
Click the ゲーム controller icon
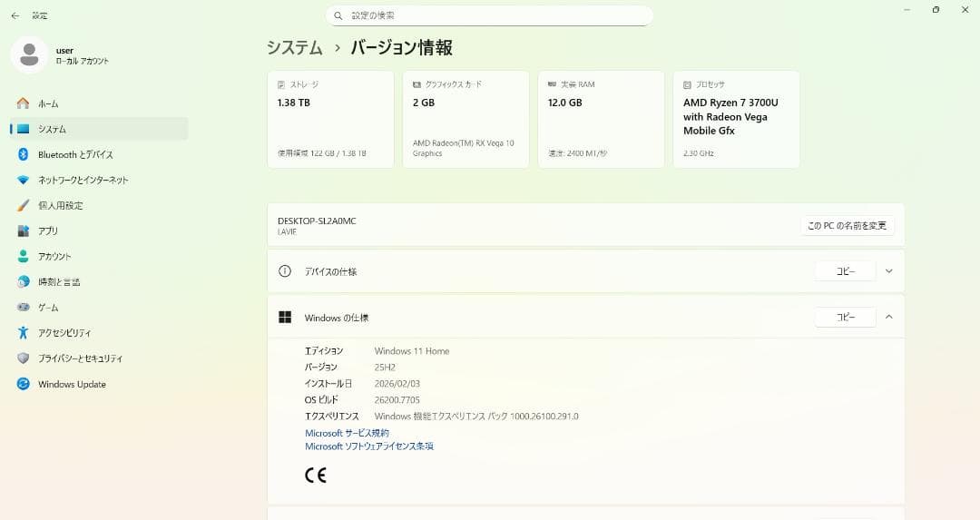23,308
